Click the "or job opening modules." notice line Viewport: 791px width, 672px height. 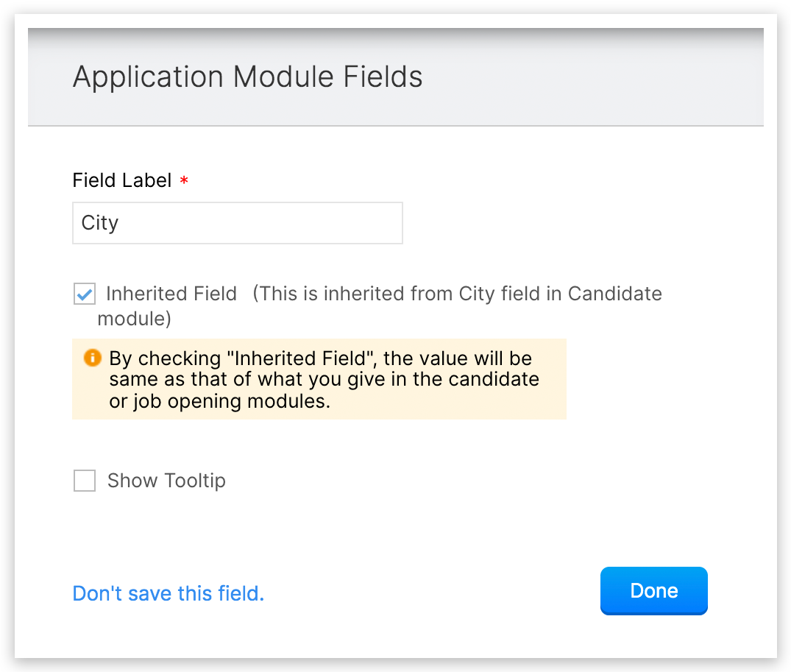pyautogui.click(x=220, y=402)
